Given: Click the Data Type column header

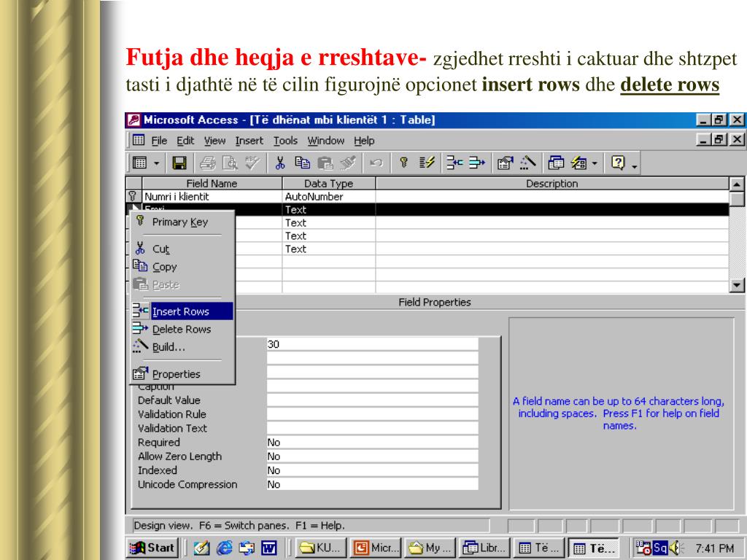Looking at the screenshot, I should pos(329,183).
